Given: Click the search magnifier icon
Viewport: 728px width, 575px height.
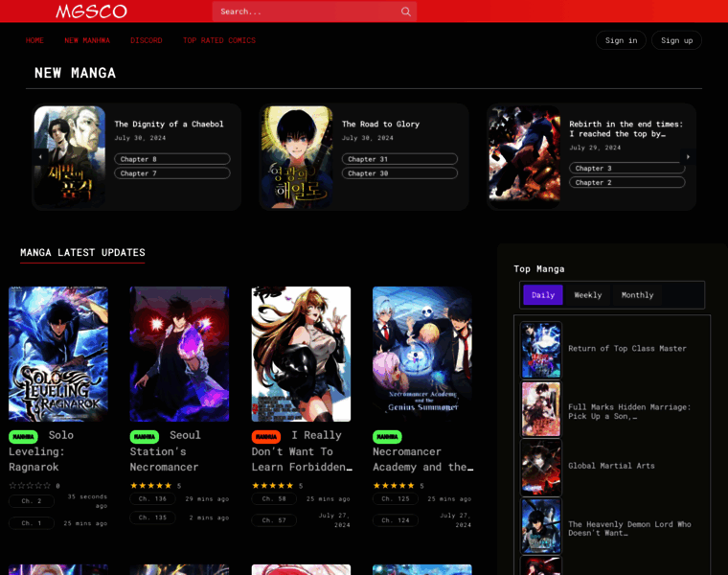Looking at the screenshot, I should point(406,11).
